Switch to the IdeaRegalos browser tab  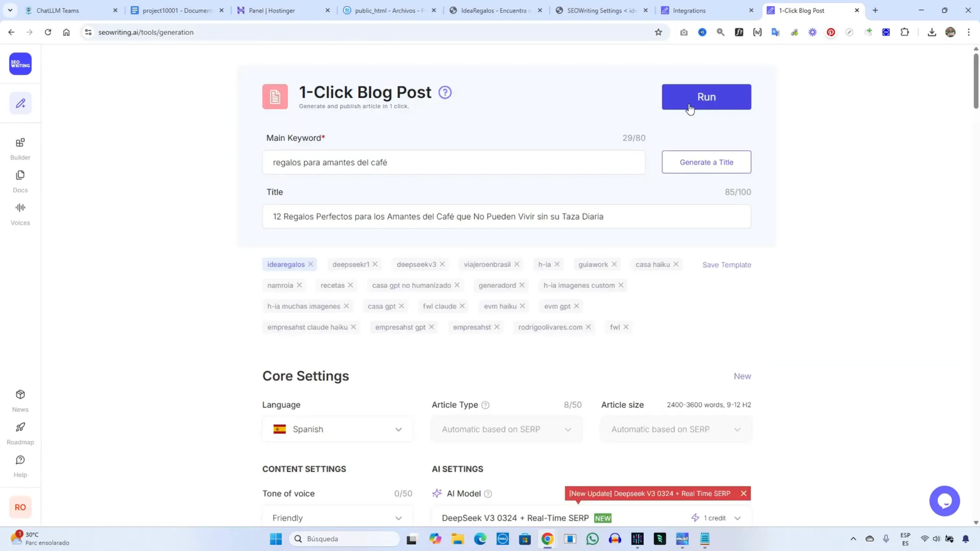pyautogui.click(x=495, y=10)
